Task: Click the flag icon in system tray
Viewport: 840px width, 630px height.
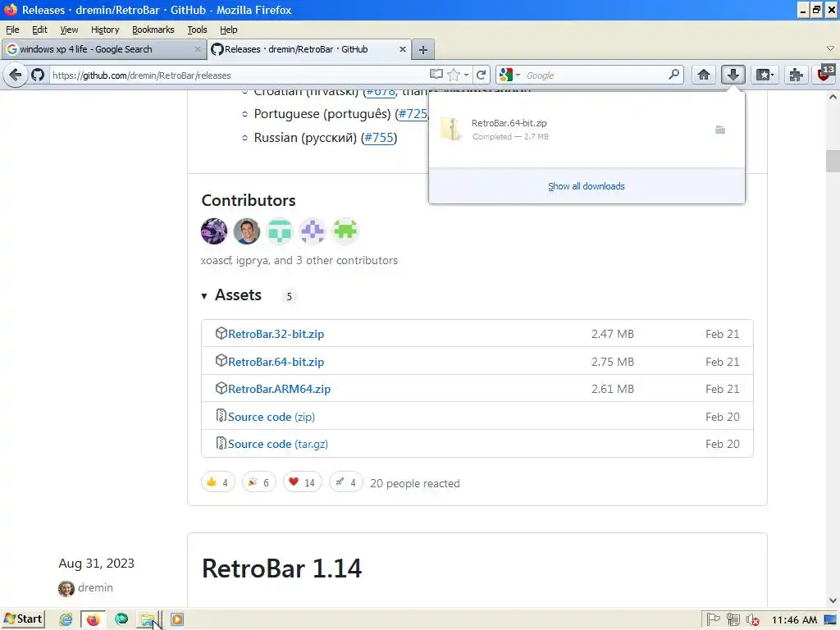Action: click(713, 620)
